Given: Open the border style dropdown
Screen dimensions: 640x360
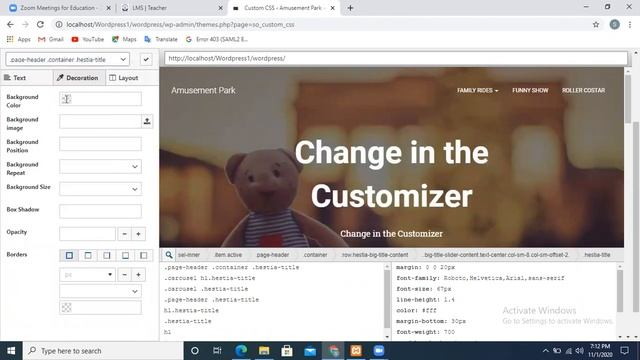Looking at the screenshot, I should [x=100, y=291].
